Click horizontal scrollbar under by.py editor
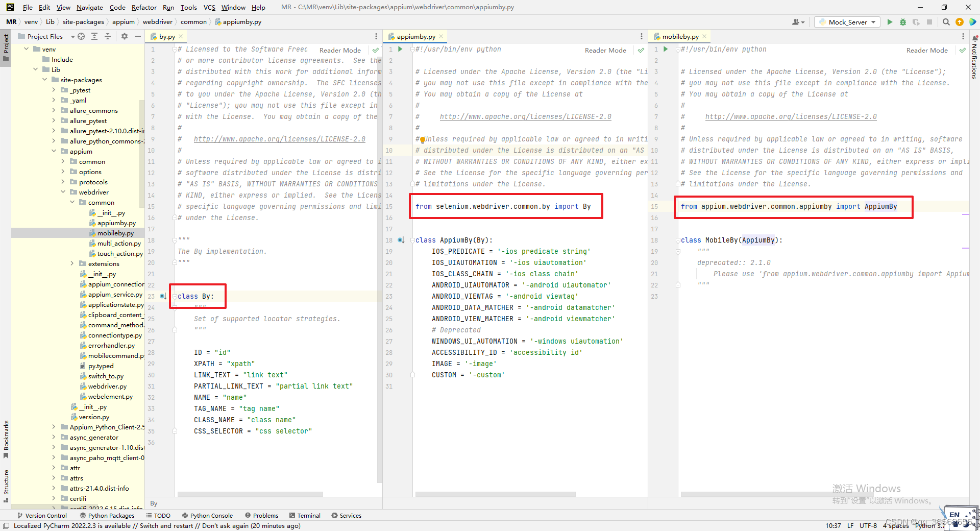Image resolution: width=980 pixels, height=531 pixels. point(250,494)
